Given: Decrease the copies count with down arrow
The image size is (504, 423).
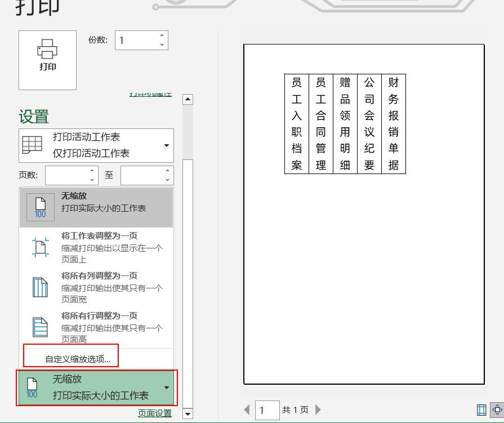Looking at the screenshot, I should tap(162, 44).
